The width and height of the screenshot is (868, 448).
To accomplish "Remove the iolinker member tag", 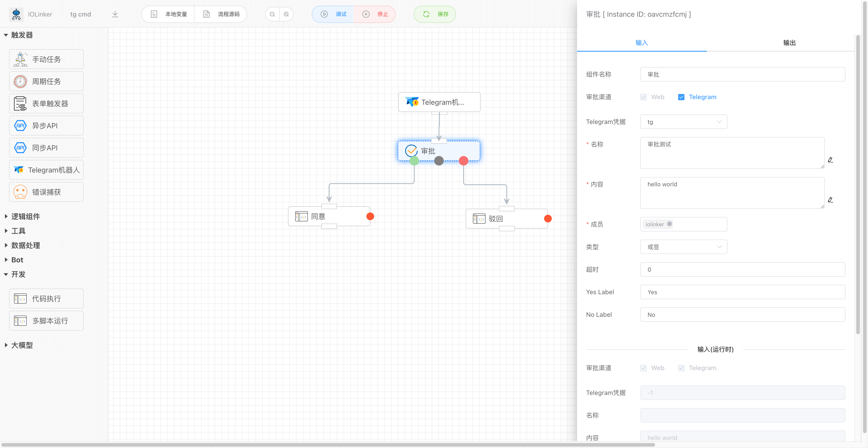I will tap(669, 224).
